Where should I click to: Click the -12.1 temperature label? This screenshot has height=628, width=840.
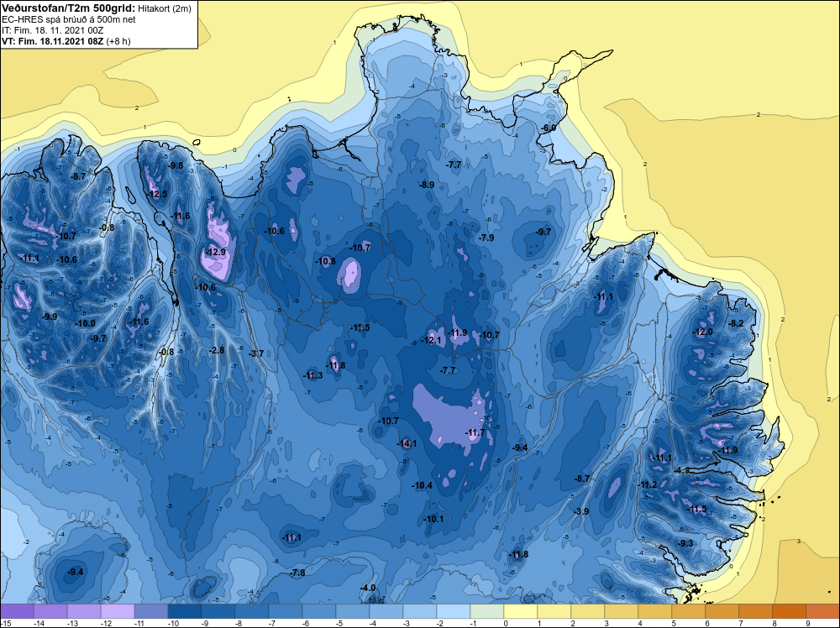(x=431, y=340)
